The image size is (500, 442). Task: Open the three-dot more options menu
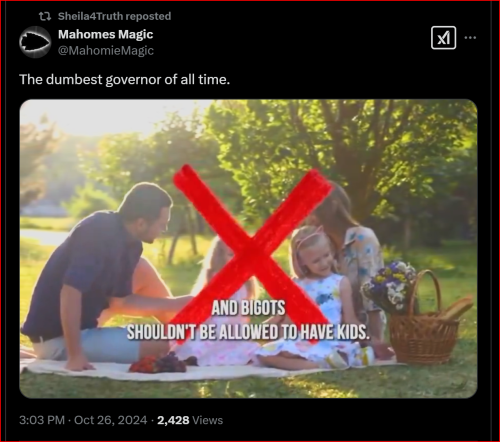(470, 38)
